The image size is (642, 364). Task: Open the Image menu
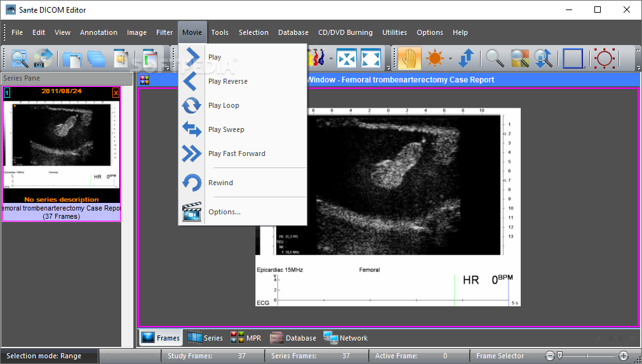click(x=137, y=32)
